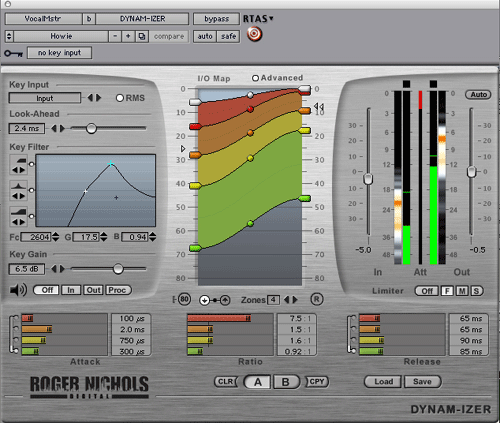The height and width of the screenshot is (423, 500).
Task: Set key monitor to Proc
Action: click(x=118, y=290)
